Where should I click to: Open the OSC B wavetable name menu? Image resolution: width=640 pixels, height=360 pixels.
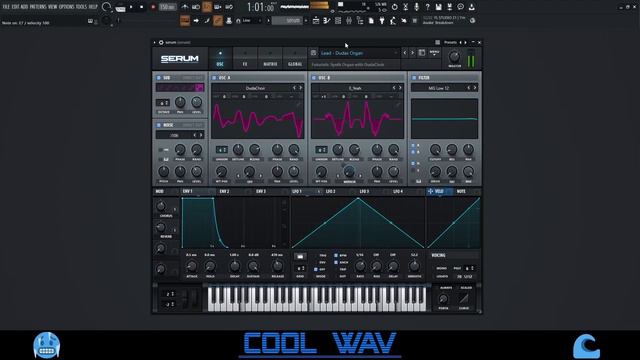point(355,88)
